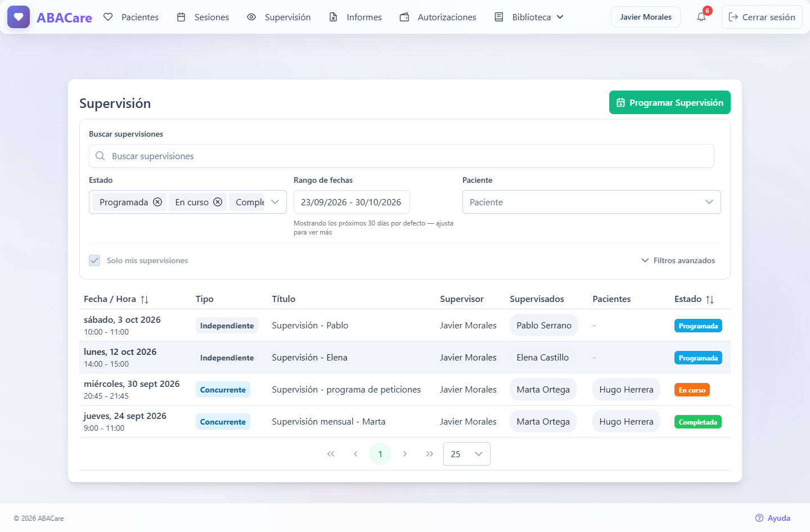
Task: Click the ABACare heart logo icon
Action: 19,17
